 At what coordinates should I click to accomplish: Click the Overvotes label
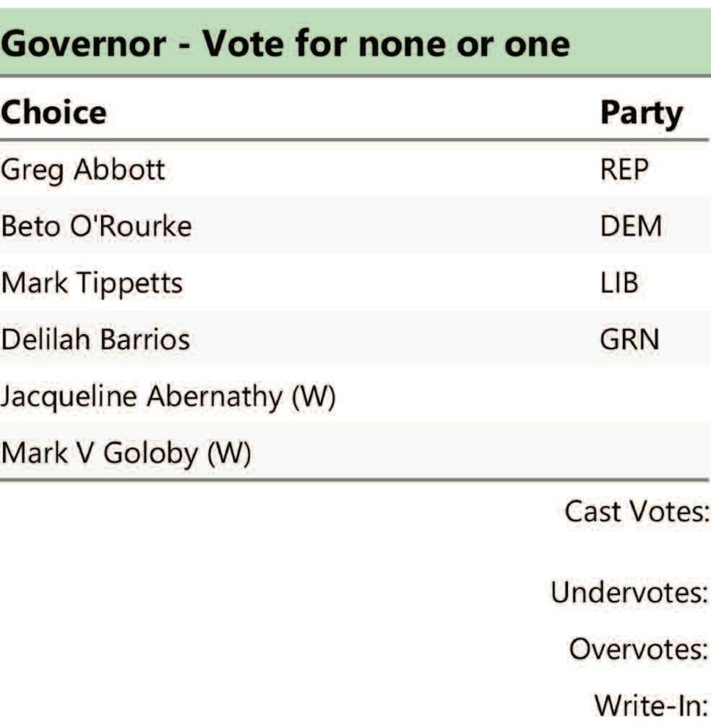(637, 649)
